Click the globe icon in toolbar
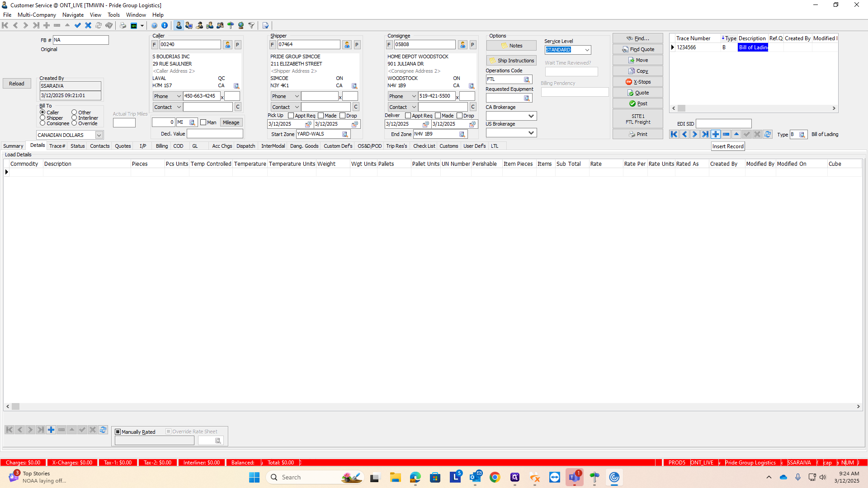 click(241, 25)
